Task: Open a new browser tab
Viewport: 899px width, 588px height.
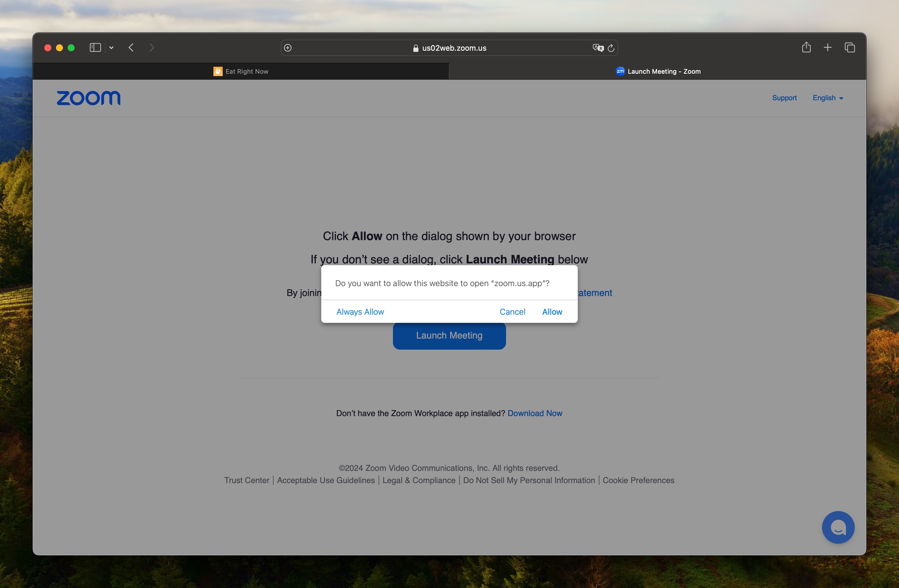Action: pos(827,47)
